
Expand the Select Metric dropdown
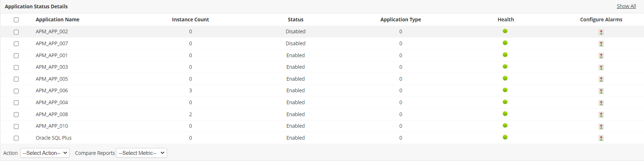(141, 153)
